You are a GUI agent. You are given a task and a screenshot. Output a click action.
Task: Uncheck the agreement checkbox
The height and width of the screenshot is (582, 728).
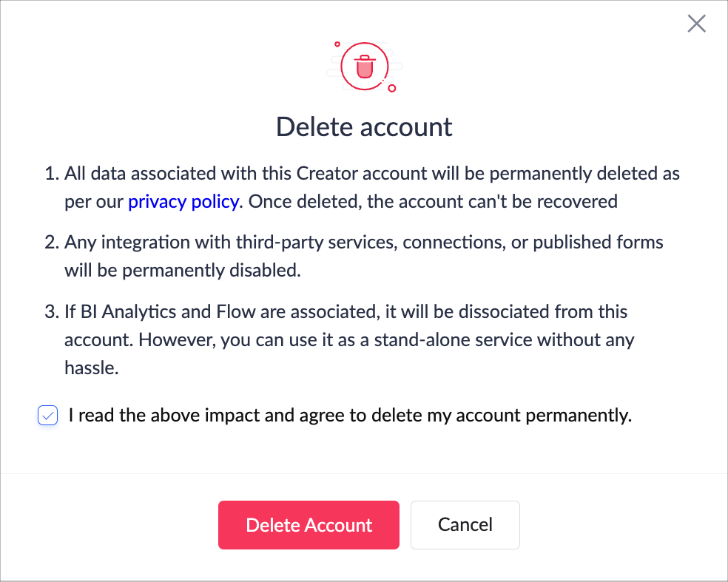(48, 416)
